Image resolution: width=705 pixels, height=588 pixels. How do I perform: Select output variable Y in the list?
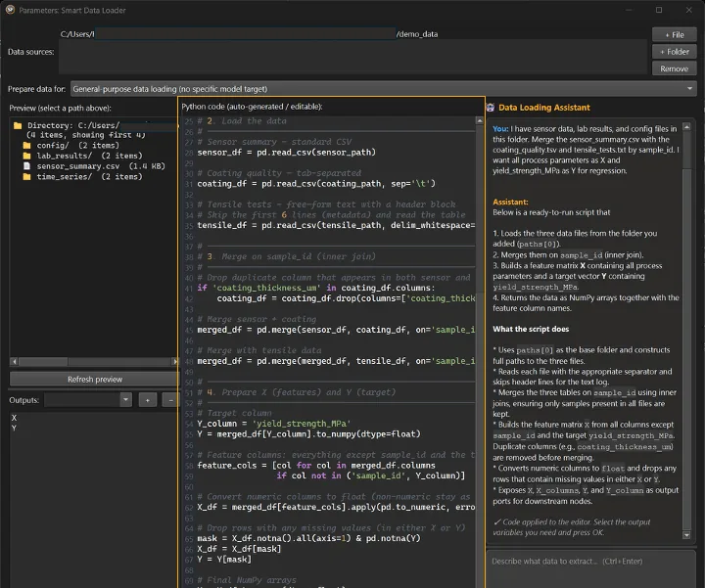coord(14,428)
